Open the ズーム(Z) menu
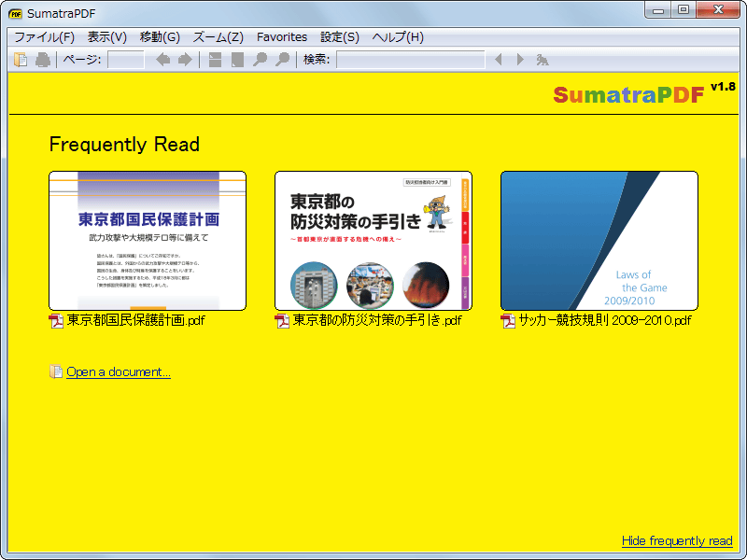The image size is (747, 560). 218,37
